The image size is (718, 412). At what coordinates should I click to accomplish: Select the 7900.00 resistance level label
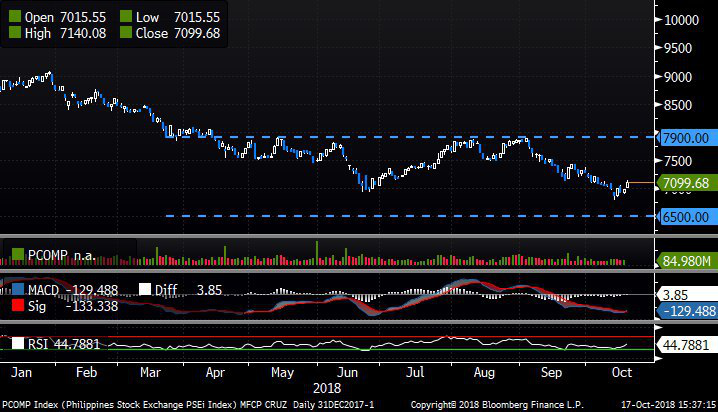[684, 138]
